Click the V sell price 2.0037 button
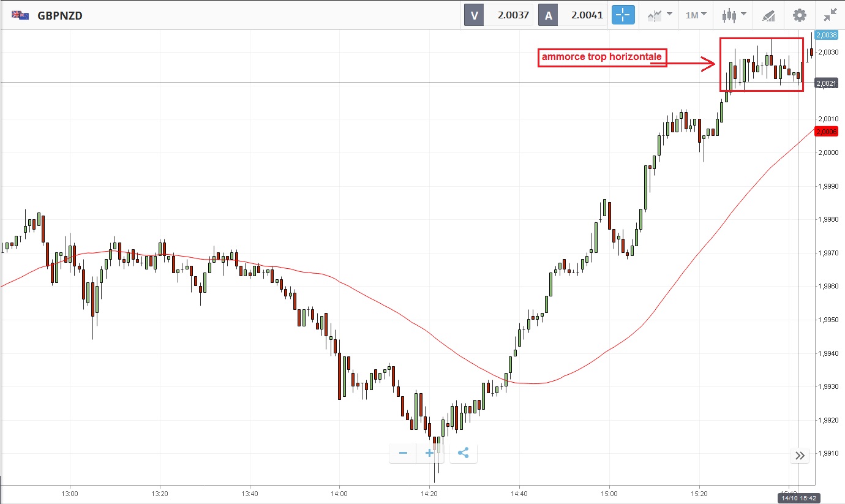 click(x=498, y=15)
